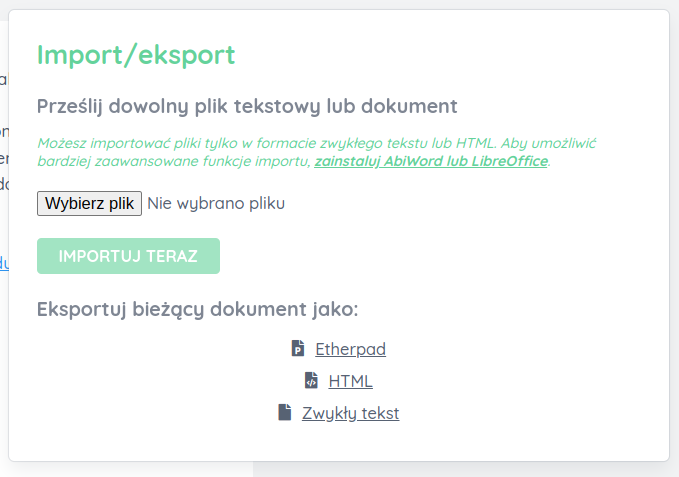The width and height of the screenshot is (679, 477).
Task: Click the Eksportuj bieżący dokument jako heading
Action: pos(197,309)
